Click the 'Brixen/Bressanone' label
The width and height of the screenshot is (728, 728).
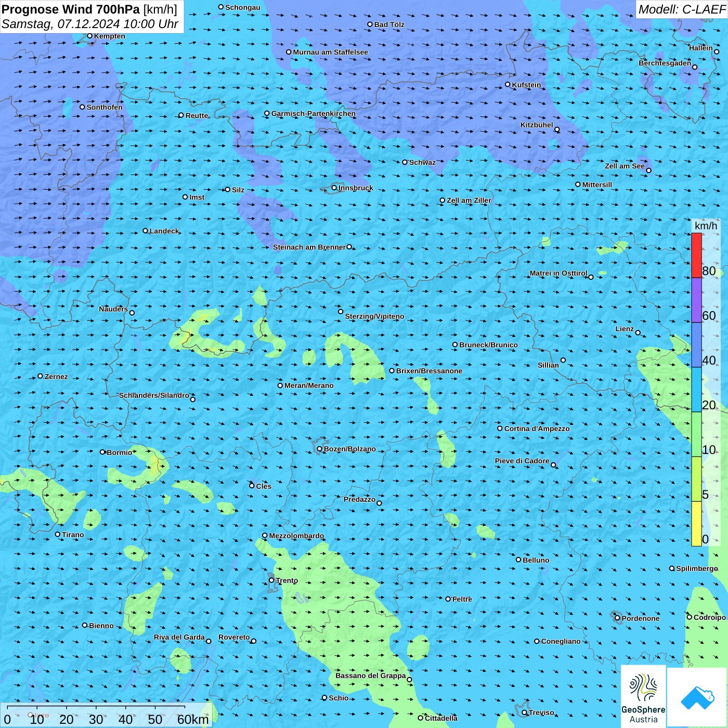[429, 371]
